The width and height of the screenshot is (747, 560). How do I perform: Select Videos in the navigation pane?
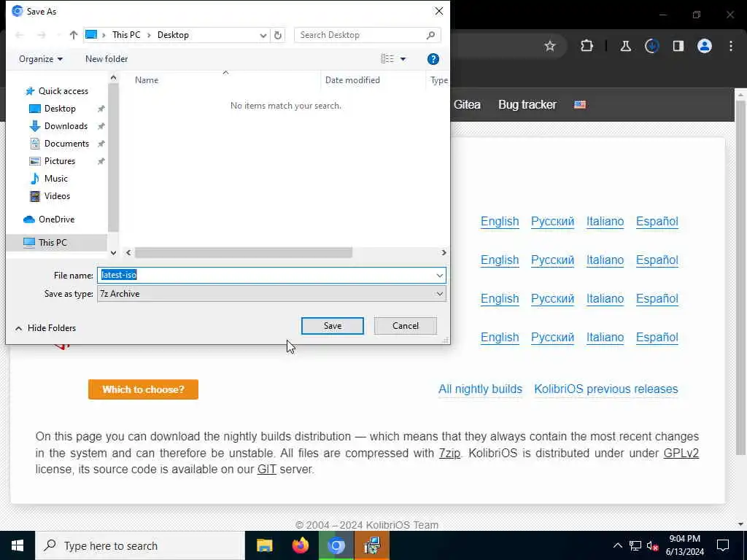point(57,196)
